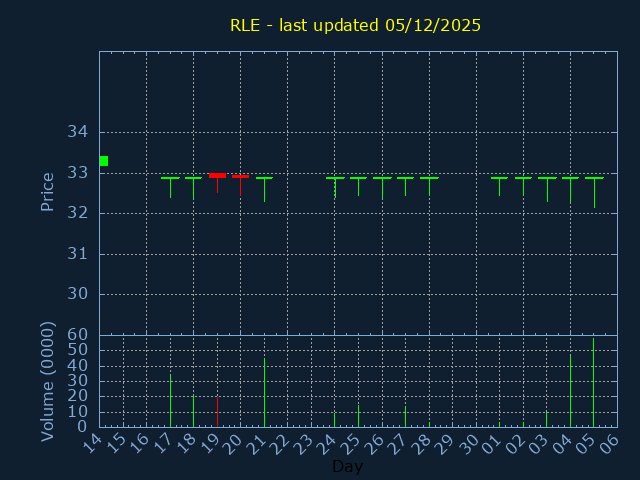Click the small volume bar for day 25

coord(358,416)
